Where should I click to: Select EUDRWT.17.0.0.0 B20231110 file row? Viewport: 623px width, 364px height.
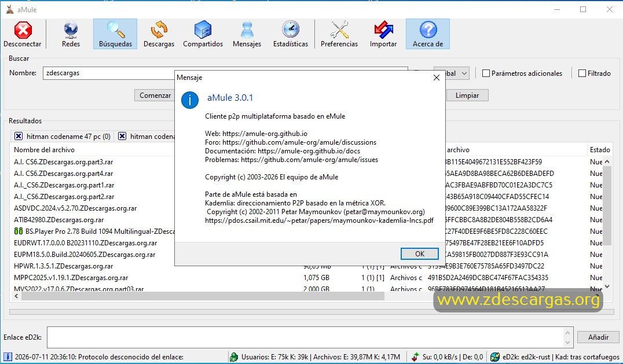pyautogui.click(x=86, y=243)
